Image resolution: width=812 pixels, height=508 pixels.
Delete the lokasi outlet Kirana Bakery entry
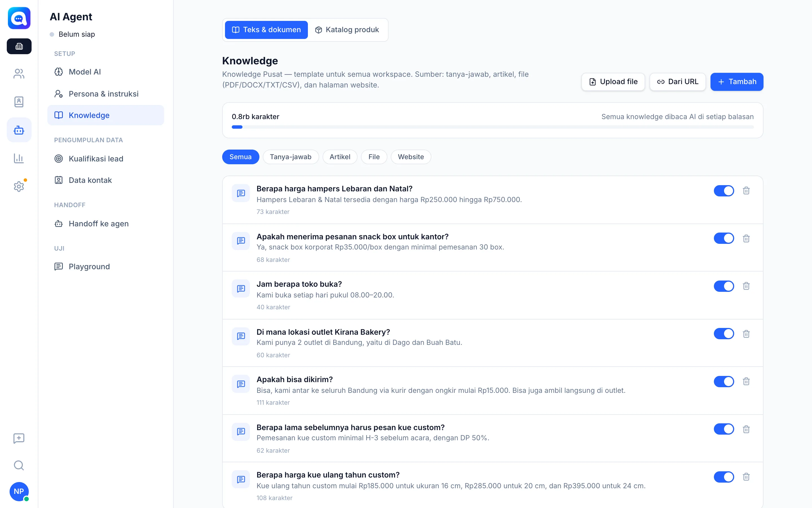746,334
